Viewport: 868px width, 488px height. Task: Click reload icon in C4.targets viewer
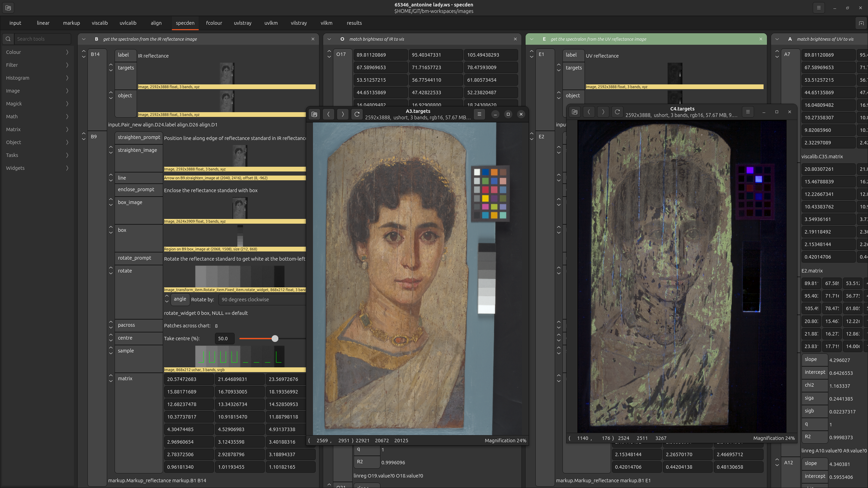tap(617, 112)
